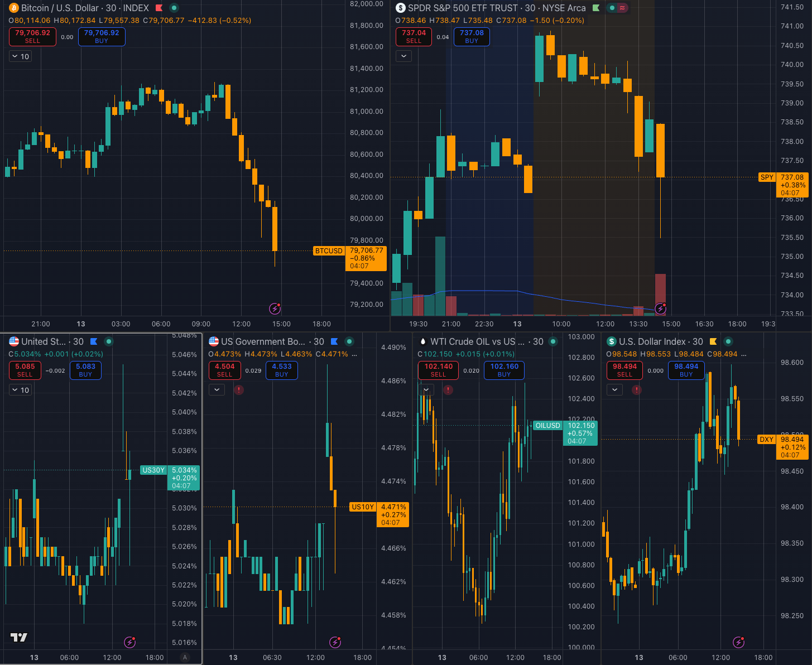Viewport: 812px width, 665px height.
Task: Click the DXY SELL 98.494 button
Action: click(624, 370)
